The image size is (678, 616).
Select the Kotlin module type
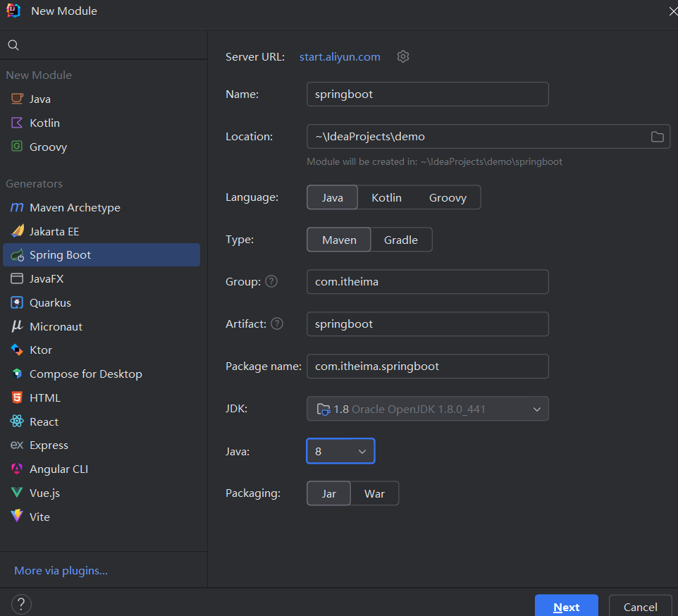point(101,123)
